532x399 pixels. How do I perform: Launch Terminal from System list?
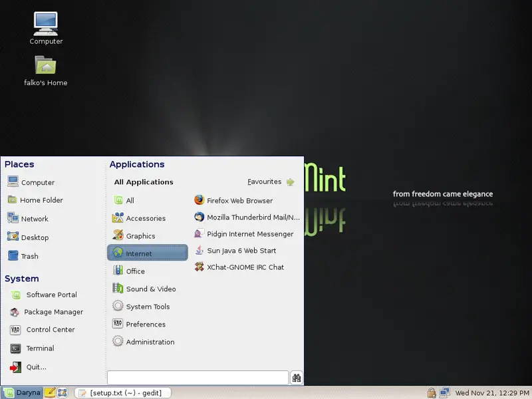click(x=32, y=348)
